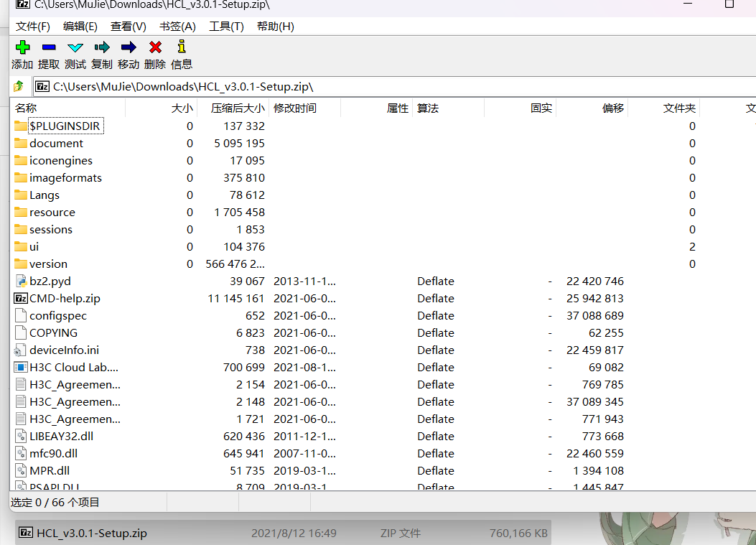The image size is (756, 545).
Task: Click the 选定 0 / 66 个项目 status text
Action: coord(55,502)
